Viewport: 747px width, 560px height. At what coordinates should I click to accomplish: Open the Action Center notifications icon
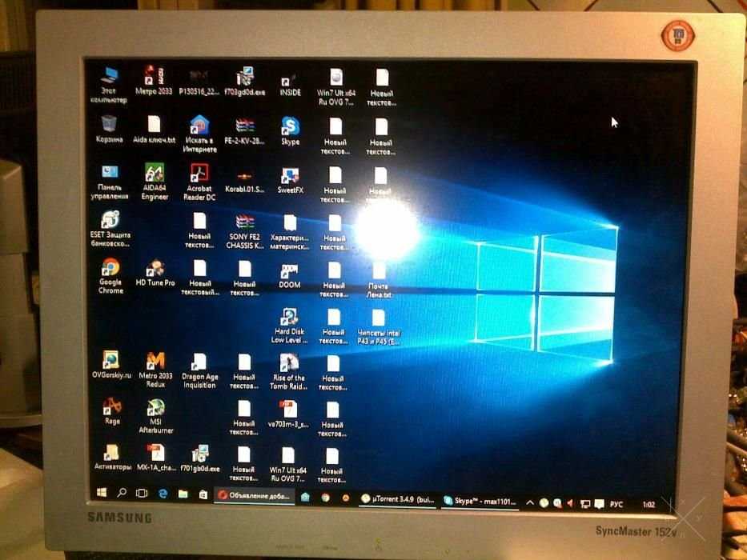[x=600, y=503]
